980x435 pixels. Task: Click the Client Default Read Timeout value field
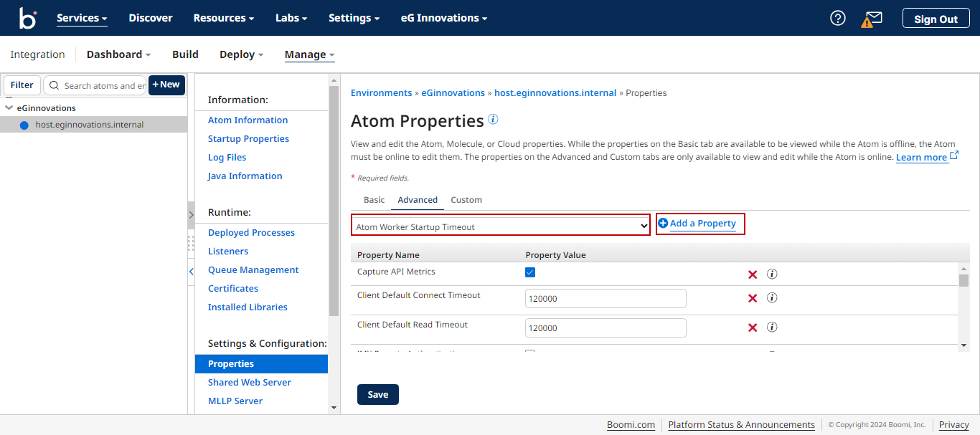606,328
